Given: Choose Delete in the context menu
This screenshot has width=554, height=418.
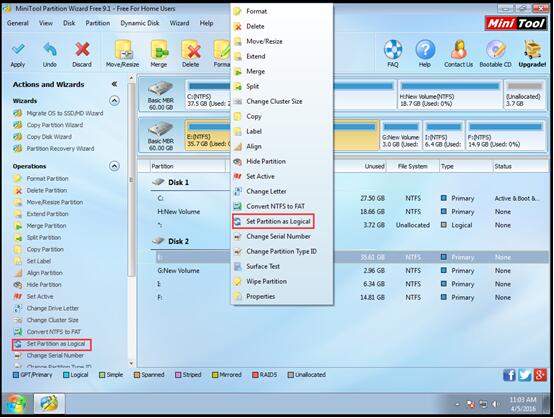Looking at the screenshot, I should [x=282, y=27].
